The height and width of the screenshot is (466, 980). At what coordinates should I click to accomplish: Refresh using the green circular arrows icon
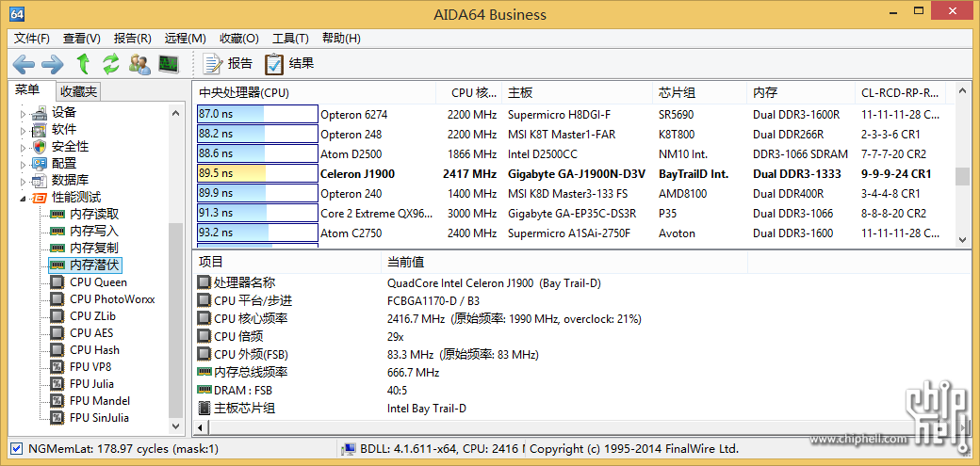click(x=110, y=64)
